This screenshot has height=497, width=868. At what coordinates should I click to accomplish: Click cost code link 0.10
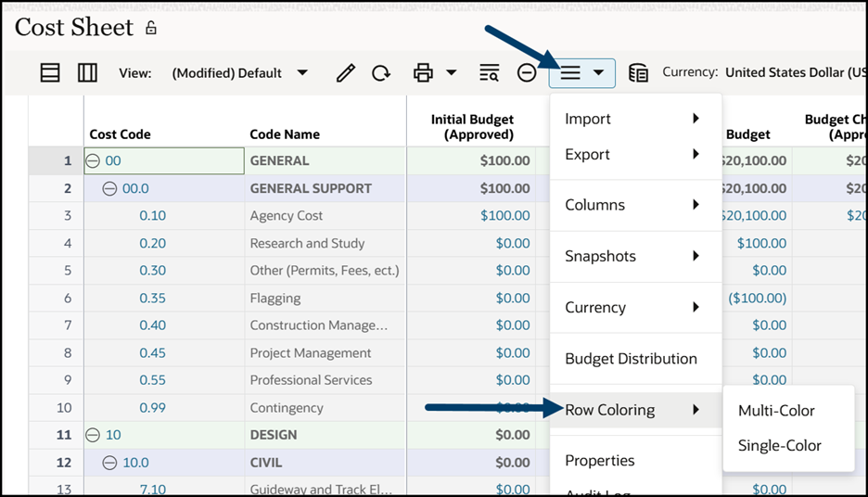pyautogui.click(x=153, y=215)
